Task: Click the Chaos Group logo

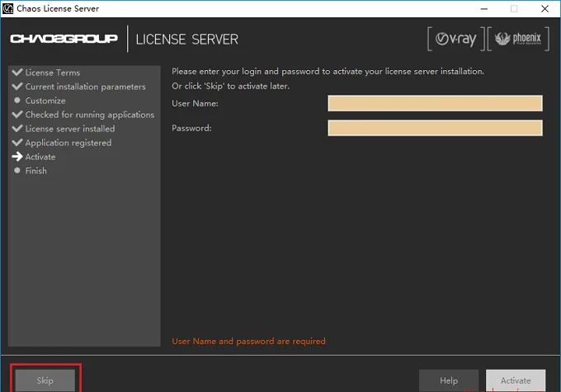Action: point(64,39)
